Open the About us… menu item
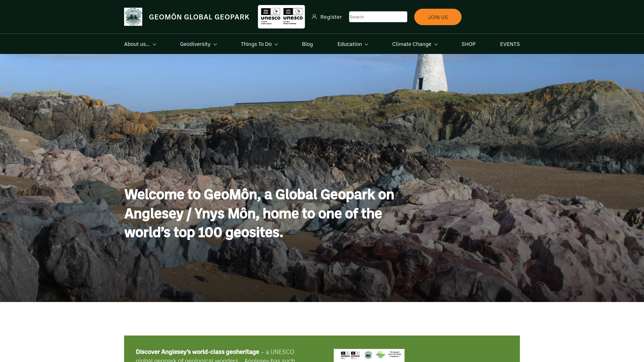The width and height of the screenshot is (644, 362). coord(137,44)
